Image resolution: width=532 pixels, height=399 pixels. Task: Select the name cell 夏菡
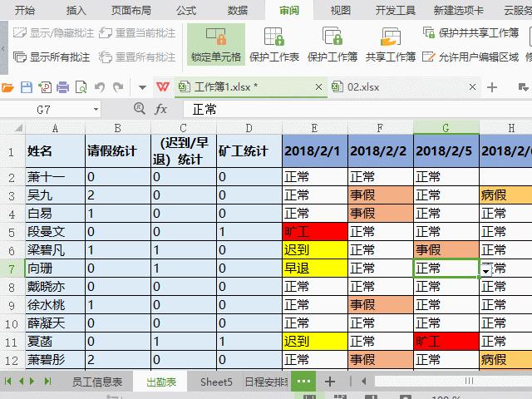[x=55, y=342]
